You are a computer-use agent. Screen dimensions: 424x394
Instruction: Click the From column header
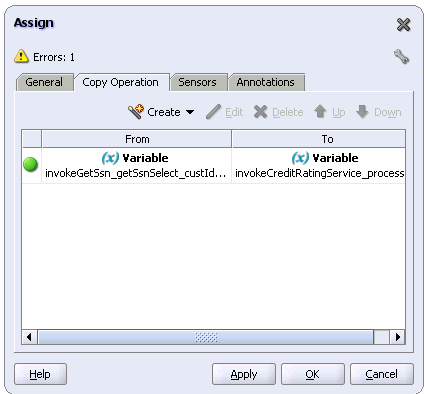(137, 139)
